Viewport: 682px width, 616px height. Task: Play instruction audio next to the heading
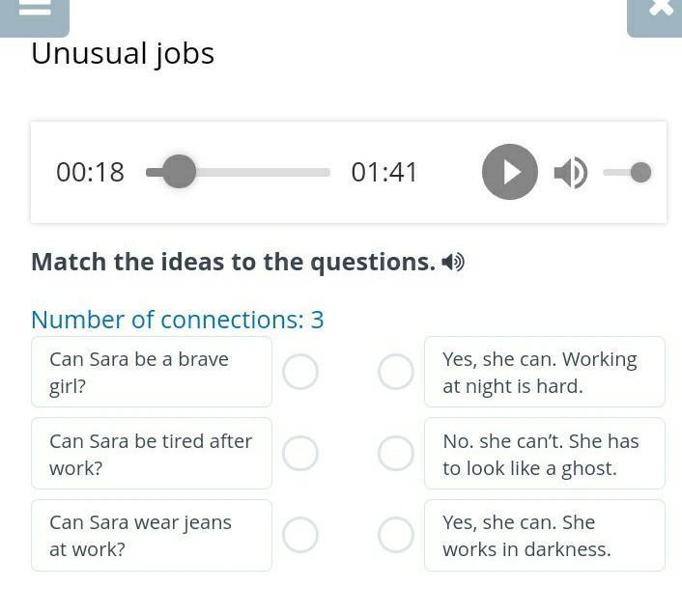point(453,262)
